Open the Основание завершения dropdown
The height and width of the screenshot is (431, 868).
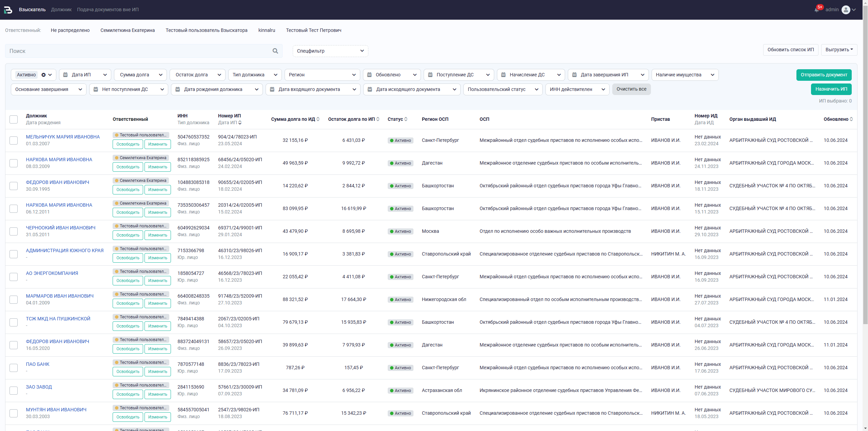tap(49, 89)
